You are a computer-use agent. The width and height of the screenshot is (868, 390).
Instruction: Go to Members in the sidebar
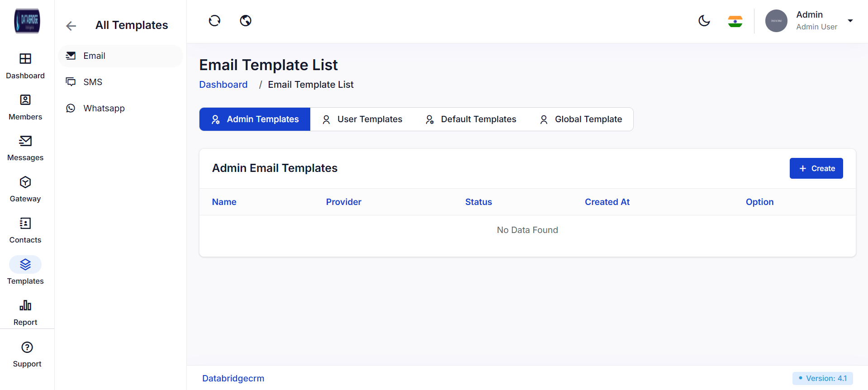click(x=25, y=100)
